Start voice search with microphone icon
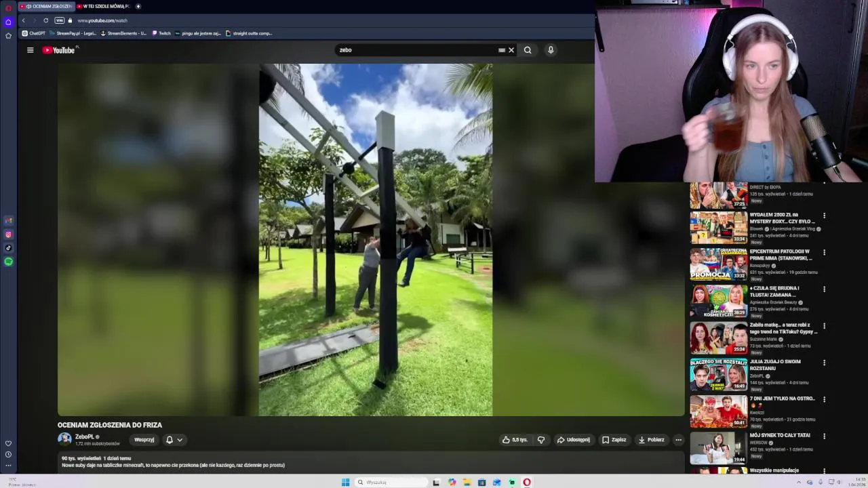This screenshot has width=868, height=488. tap(551, 50)
